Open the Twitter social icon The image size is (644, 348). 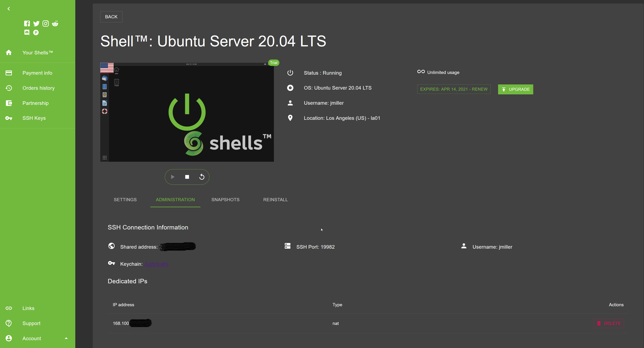pyautogui.click(x=36, y=23)
